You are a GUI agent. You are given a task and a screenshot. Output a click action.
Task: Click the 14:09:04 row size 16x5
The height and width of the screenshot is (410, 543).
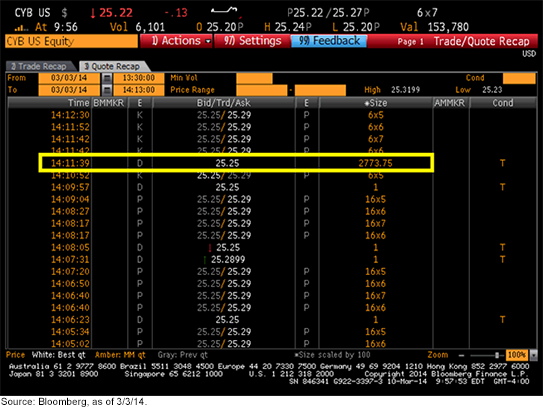click(375, 199)
